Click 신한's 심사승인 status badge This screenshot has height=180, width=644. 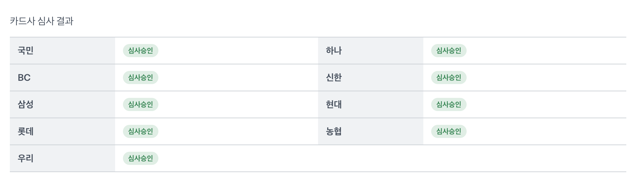[449, 78]
